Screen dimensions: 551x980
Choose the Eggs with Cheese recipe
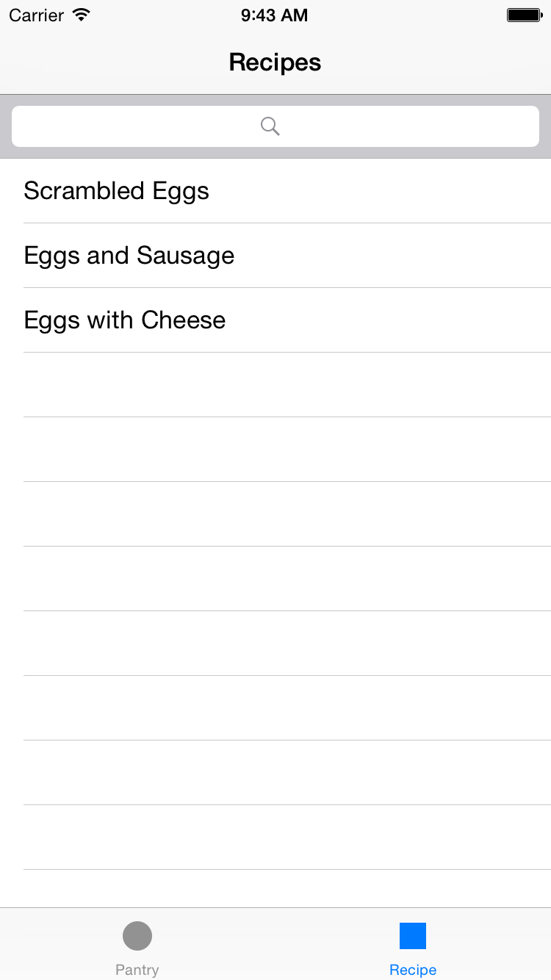click(125, 320)
